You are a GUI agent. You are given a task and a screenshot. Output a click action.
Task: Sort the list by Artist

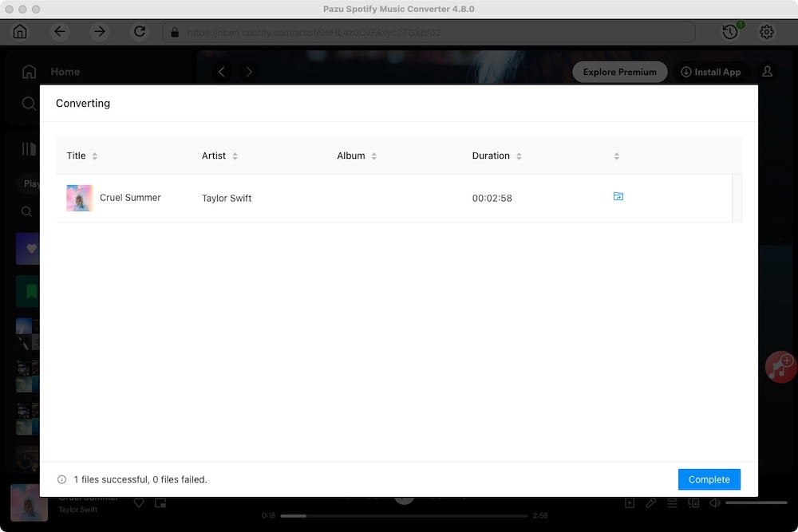[x=235, y=156]
